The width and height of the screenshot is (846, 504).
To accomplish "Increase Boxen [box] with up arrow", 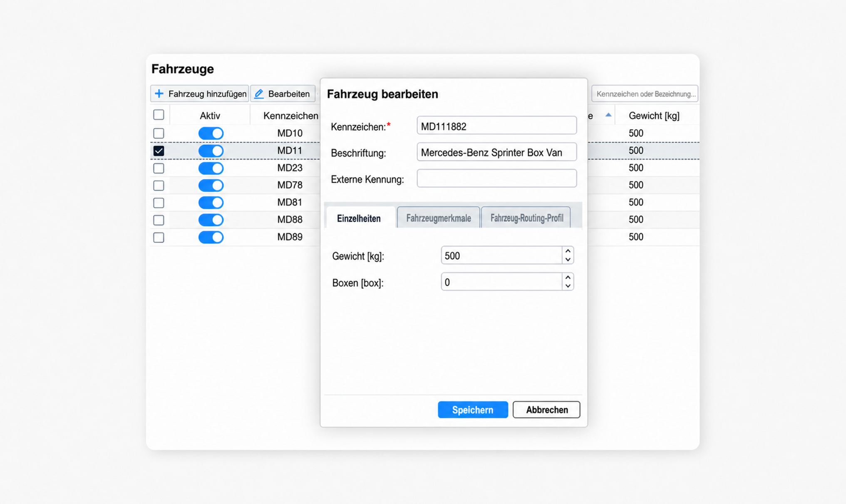I will point(568,278).
